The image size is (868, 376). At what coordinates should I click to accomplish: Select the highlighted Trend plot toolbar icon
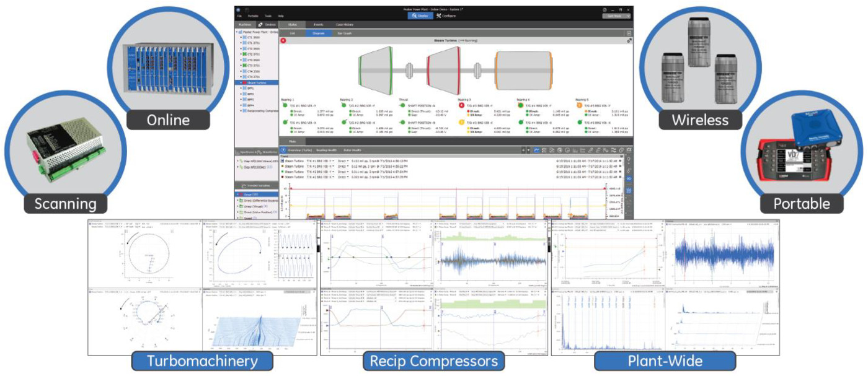tap(536, 150)
